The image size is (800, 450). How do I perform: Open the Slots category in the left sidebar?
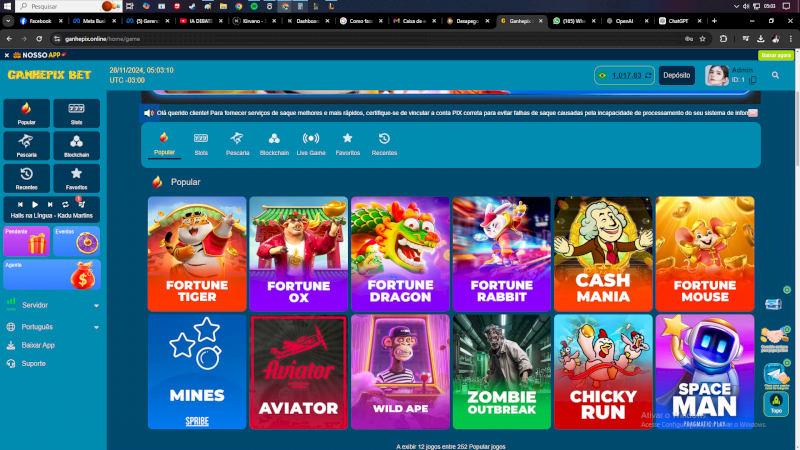(77, 113)
